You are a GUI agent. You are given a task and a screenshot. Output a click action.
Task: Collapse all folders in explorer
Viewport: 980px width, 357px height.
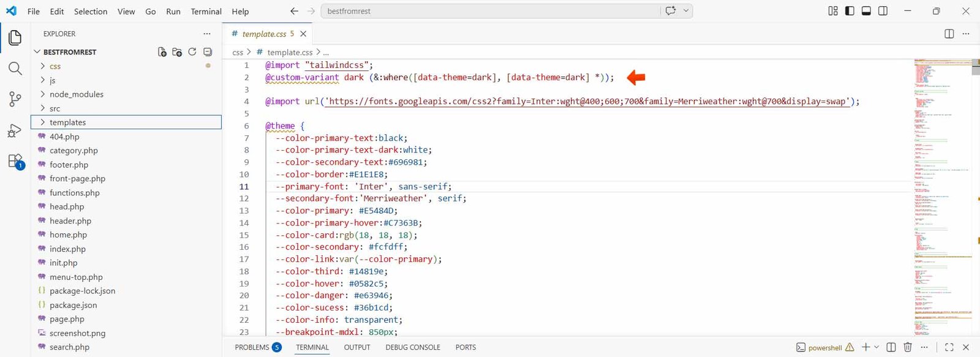[x=208, y=52]
